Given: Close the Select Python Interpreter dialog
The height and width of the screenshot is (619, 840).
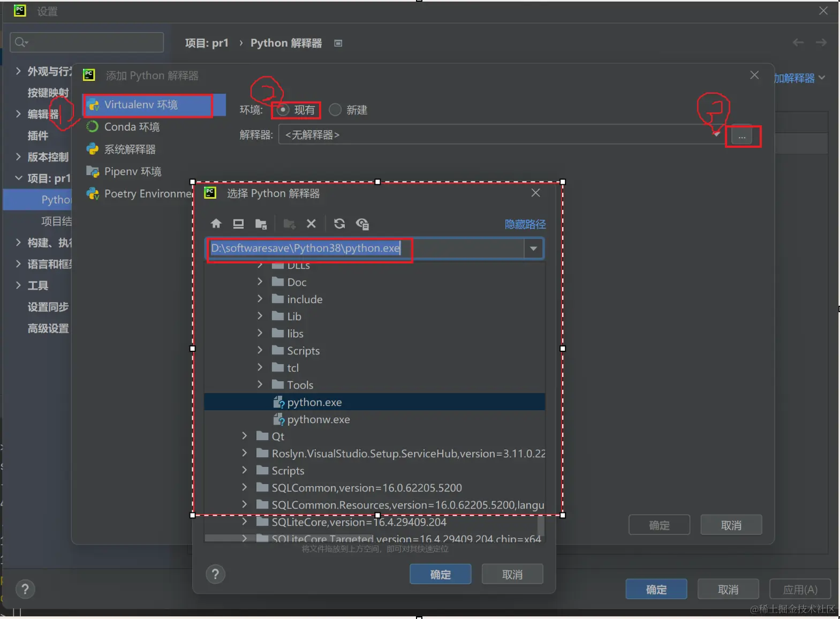Looking at the screenshot, I should (536, 193).
